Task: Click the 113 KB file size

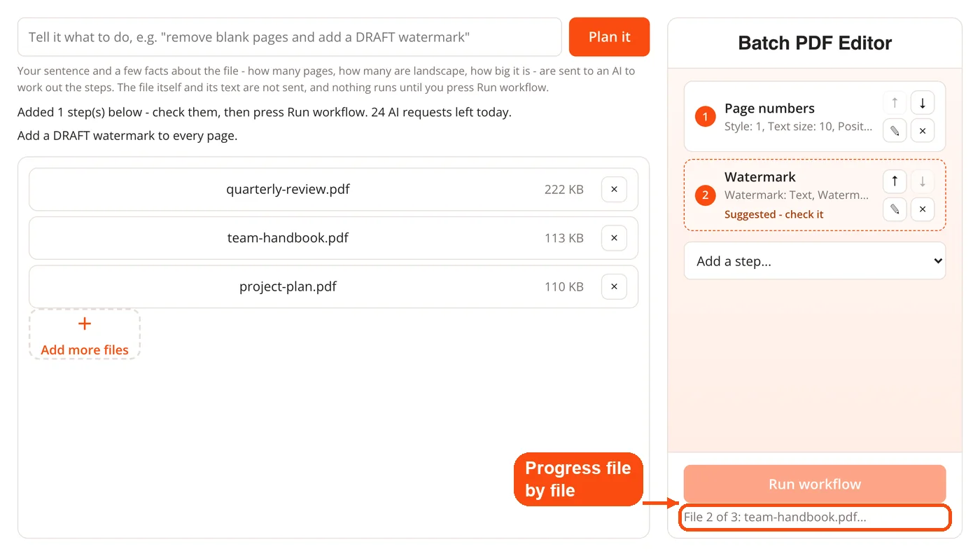Action: (564, 238)
